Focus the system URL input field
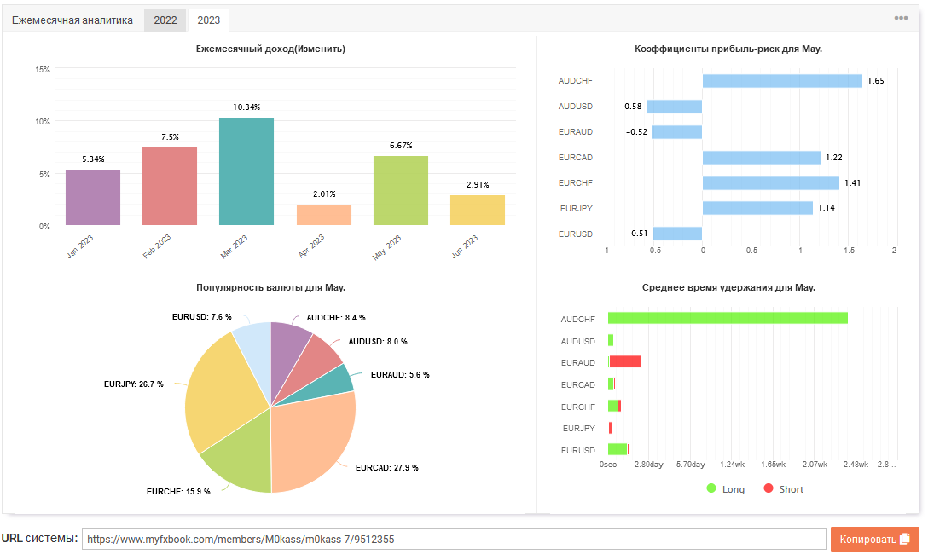Screen dimensions: 928x560 pyautogui.click(x=454, y=540)
